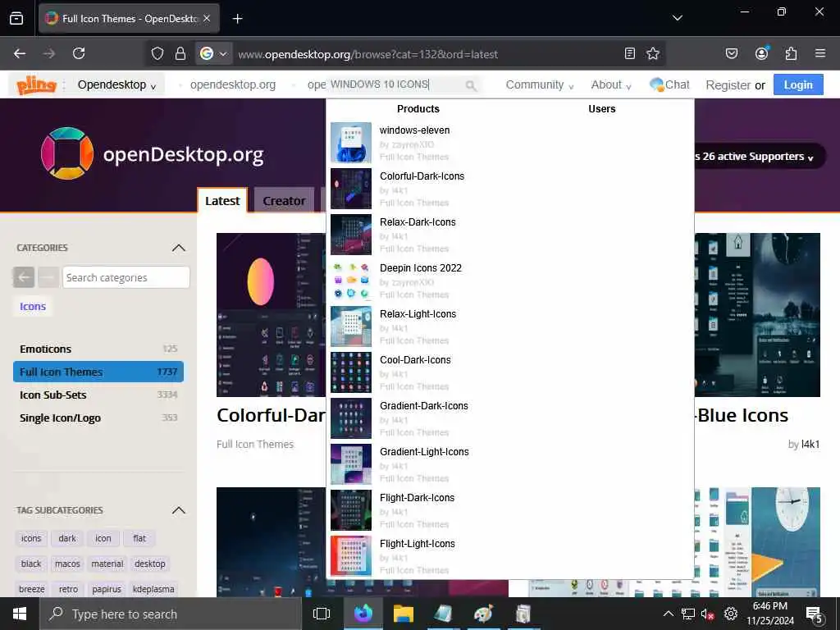Bookmark this page with the star icon

[x=652, y=53]
